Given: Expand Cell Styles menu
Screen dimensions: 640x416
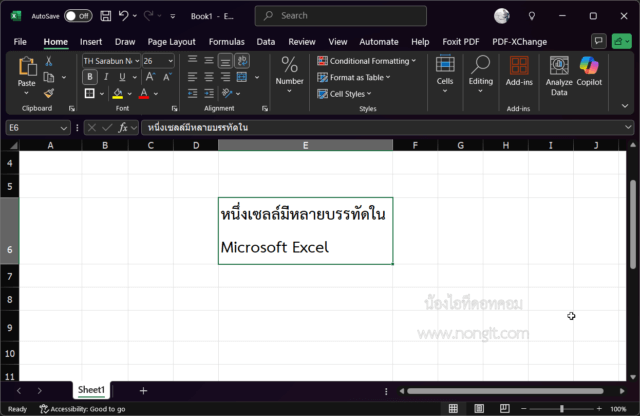Looking at the screenshot, I should (344, 94).
